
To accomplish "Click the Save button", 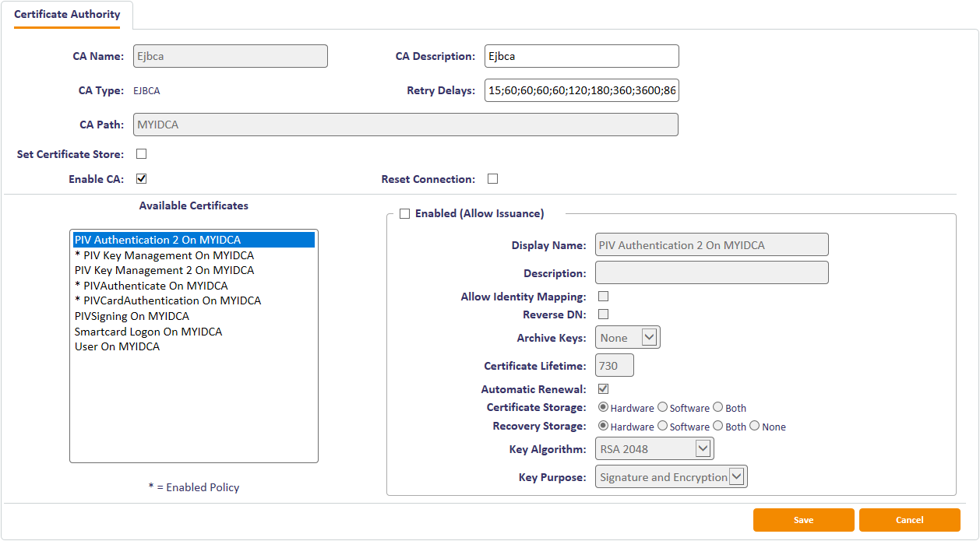I will pyautogui.click(x=803, y=520).
